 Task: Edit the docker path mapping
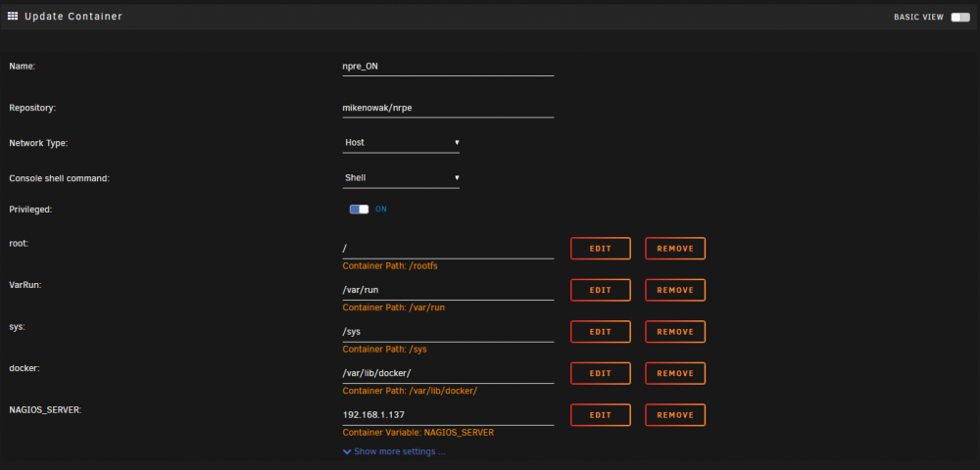pyautogui.click(x=601, y=373)
